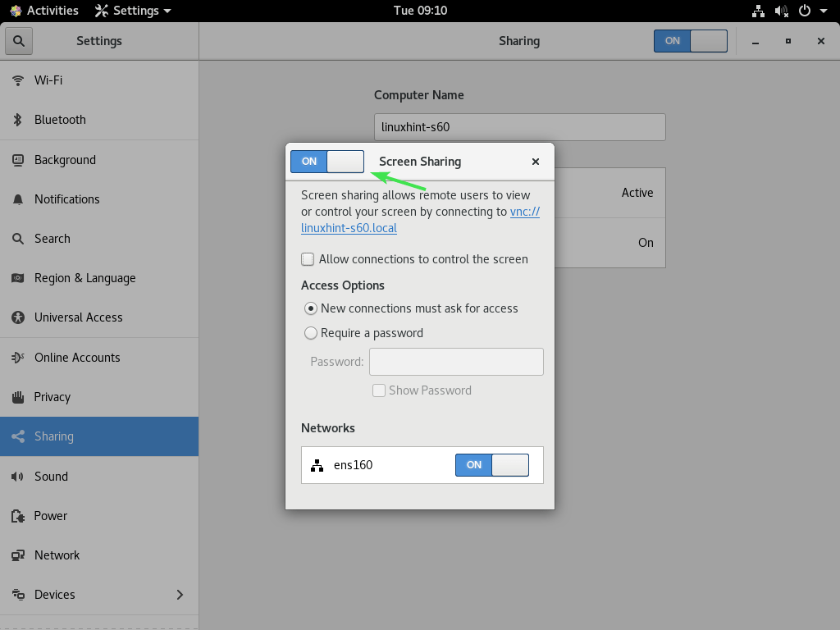This screenshot has height=630, width=840.
Task: Click the search magnifier in the header bar
Action: (x=18, y=40)
